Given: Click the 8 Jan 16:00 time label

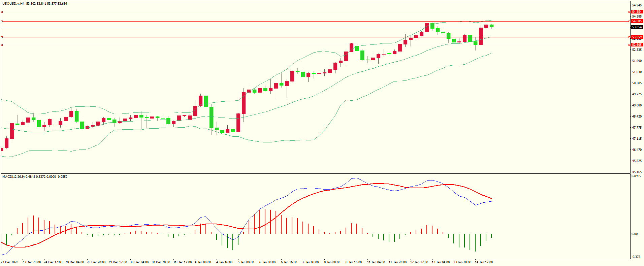Looking at the screenshot, I should click(x=354, y=262).
